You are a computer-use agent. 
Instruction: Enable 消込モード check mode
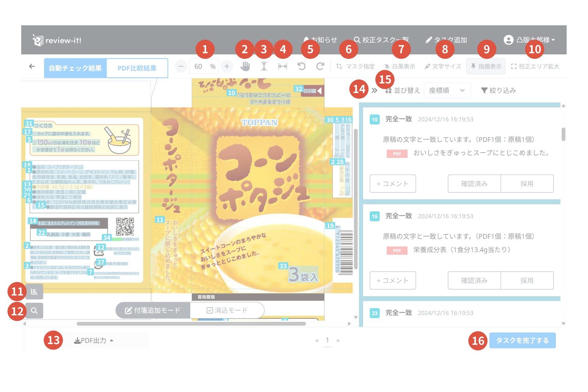click(x=227, y=310)
